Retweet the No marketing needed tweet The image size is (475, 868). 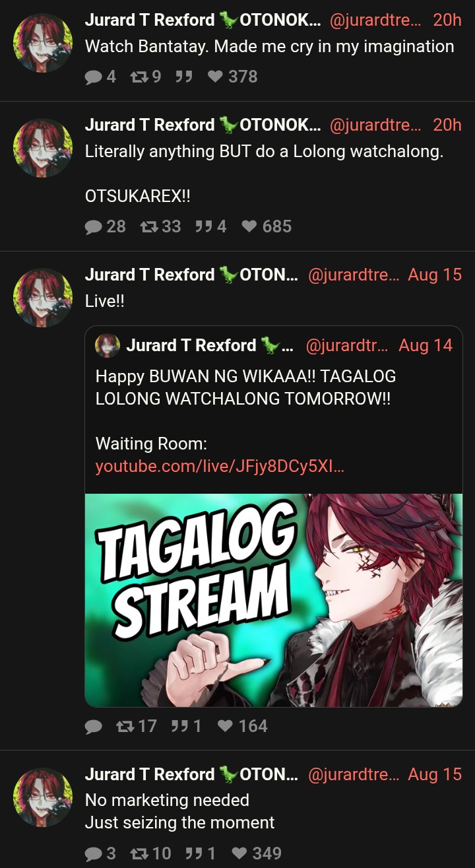150,854
